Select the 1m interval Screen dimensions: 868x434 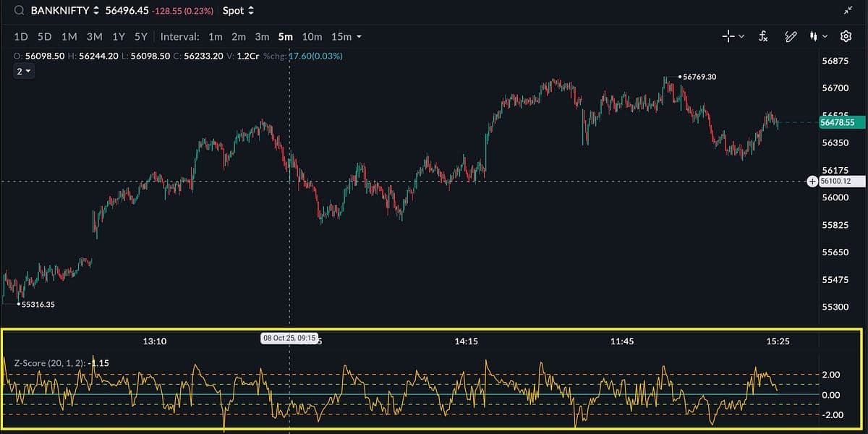click(x=215, y=37)
